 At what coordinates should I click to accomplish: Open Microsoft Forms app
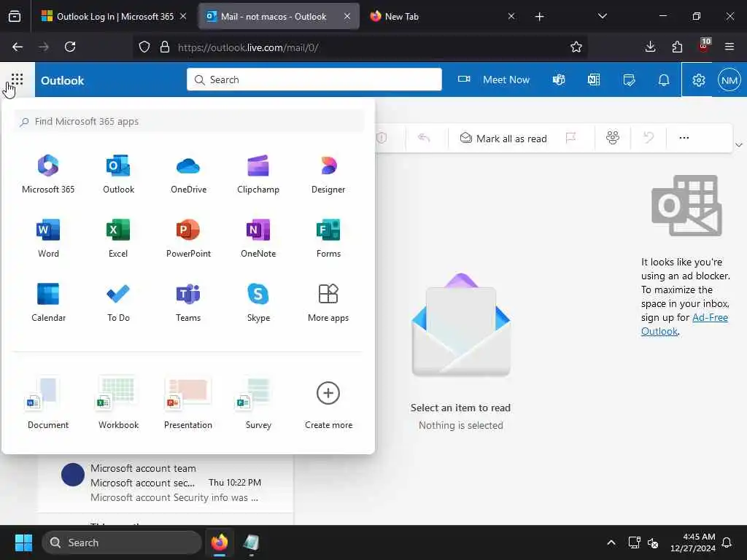click(x=328, y=238)
